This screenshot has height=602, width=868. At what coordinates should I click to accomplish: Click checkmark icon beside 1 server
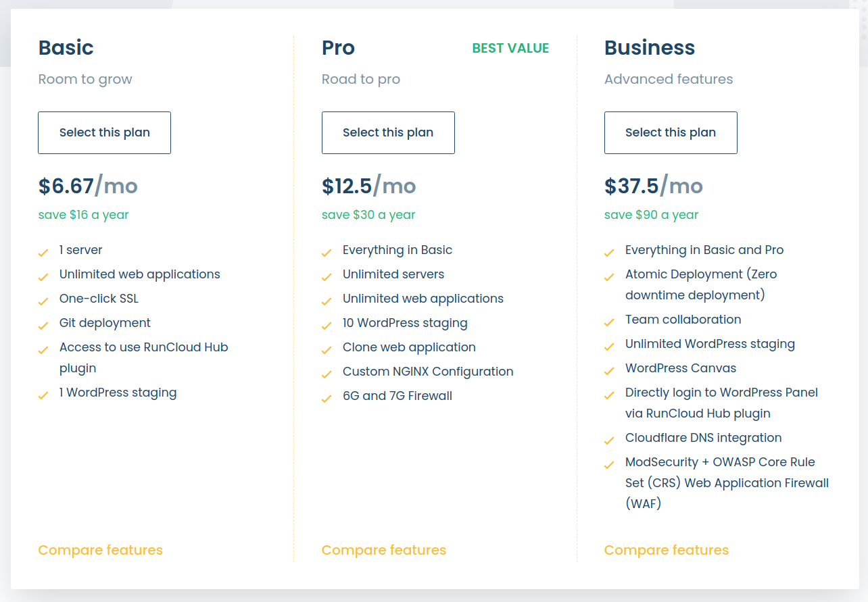(x=43, y=253)
